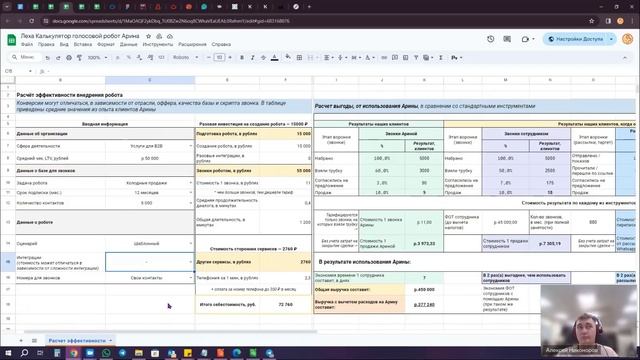Open the Google account avatar

[x=627, y=39]
